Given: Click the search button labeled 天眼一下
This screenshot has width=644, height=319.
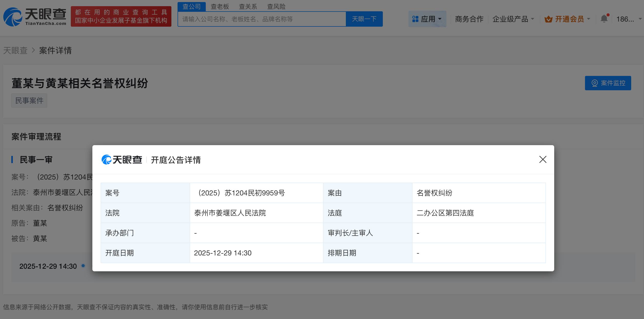Looking at the screenshot, I should pyautogui.click(x=364, y=19).
